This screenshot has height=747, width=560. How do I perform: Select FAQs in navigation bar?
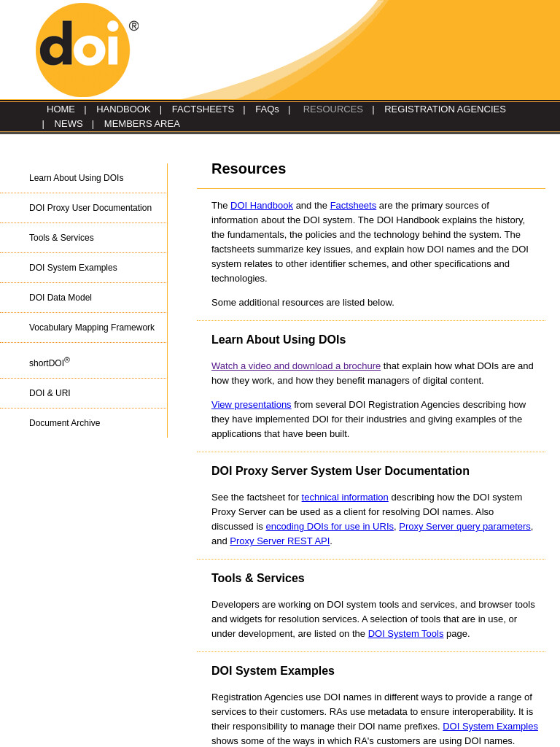(267, 109)
